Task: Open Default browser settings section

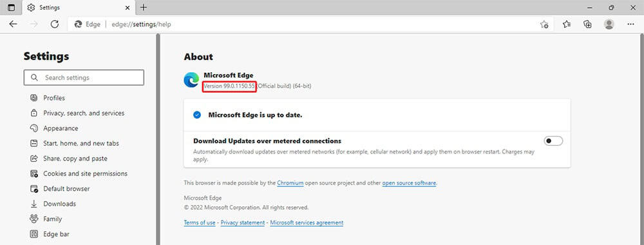Action: point(66,189)
